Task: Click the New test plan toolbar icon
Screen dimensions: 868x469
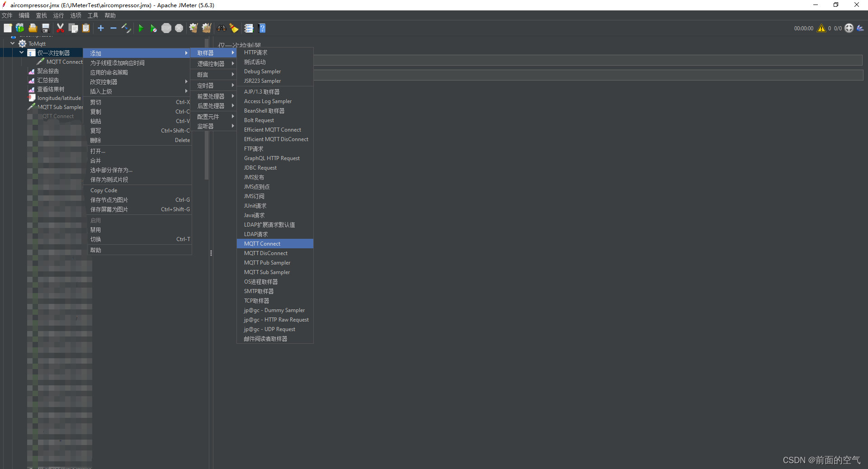Action: point(8,28)
